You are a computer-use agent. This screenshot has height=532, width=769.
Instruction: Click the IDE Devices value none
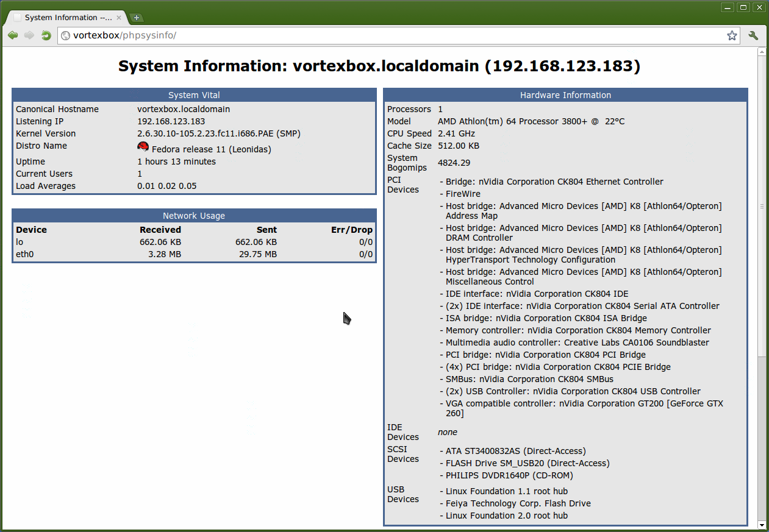pos(448,432)
